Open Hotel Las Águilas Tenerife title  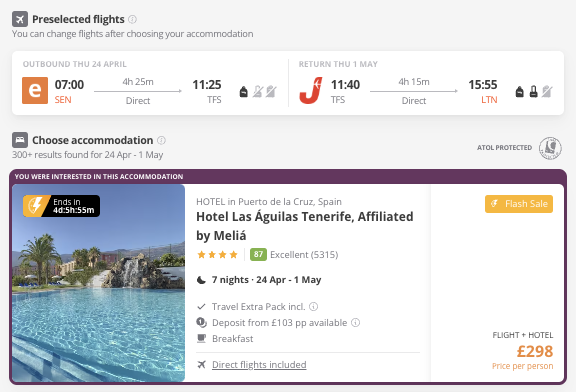pyautogui.click(x=305, y=226)
